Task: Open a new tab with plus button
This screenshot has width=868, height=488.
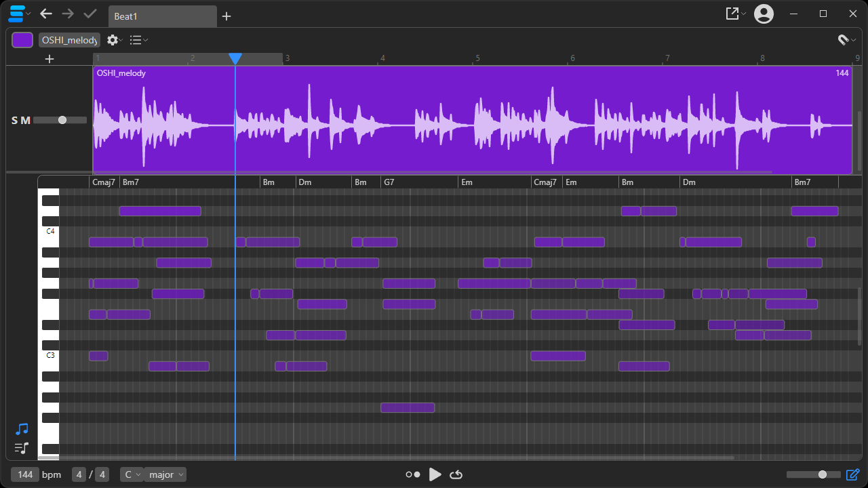Action: click(226, 16)
